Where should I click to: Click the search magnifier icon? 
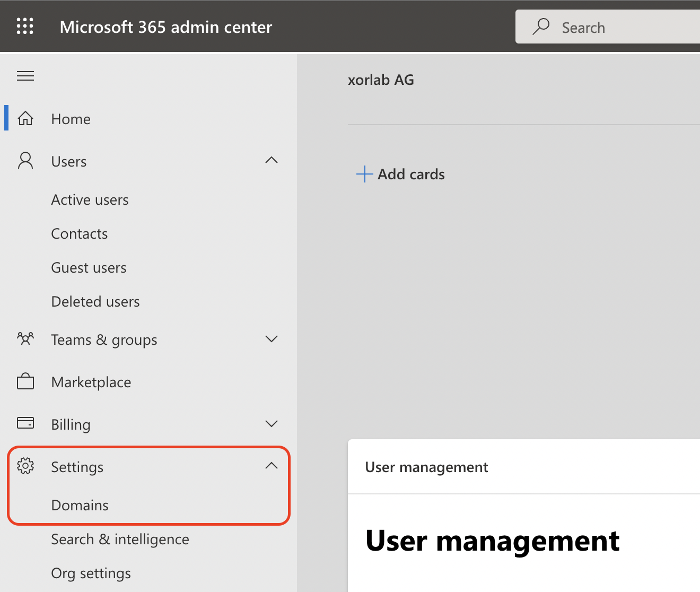point(541,26)
